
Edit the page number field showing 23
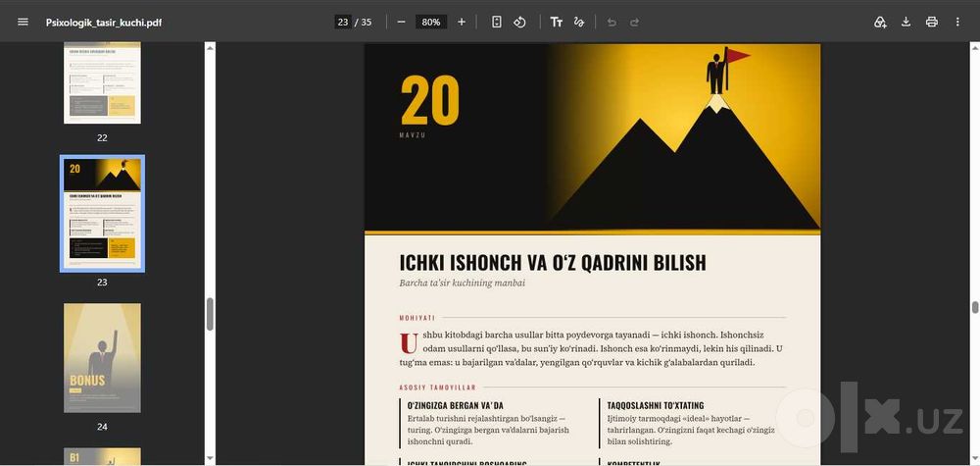click(342, 22)
